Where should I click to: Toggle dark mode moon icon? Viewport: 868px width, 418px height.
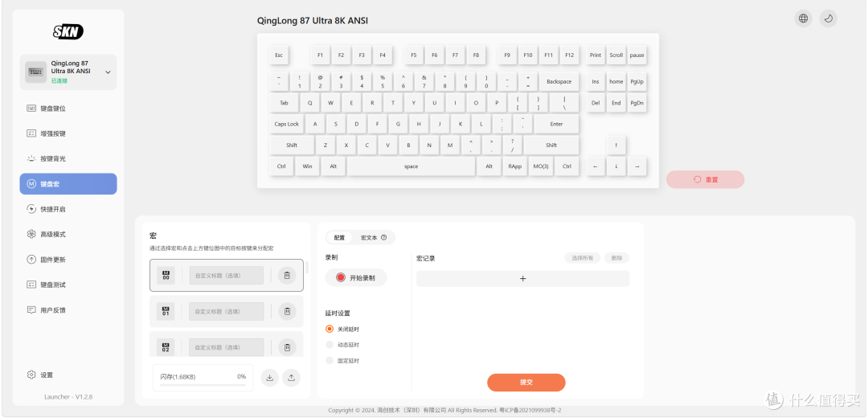pyautogui.click(x=828, y=18)
